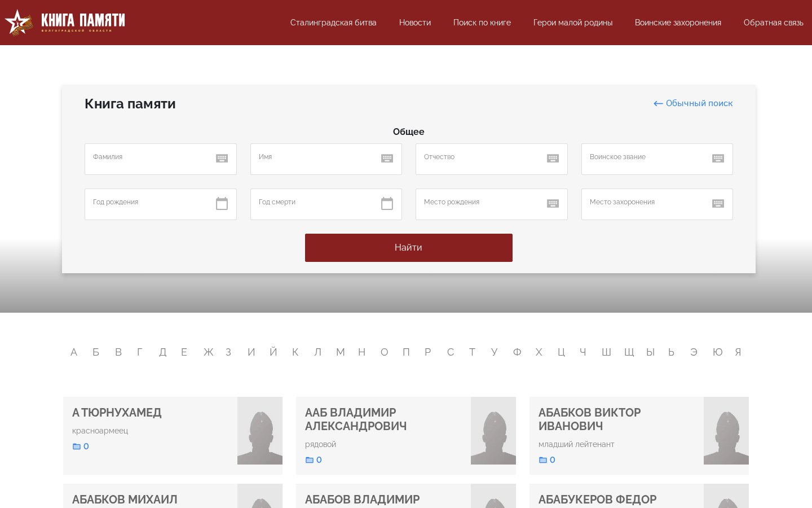The image size is (812, 508).
Task: Filter names by letter Б
Action: [96, 352]
